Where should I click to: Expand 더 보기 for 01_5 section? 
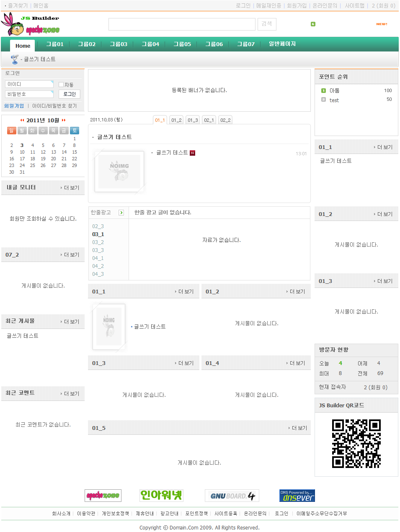click(297, 428)
